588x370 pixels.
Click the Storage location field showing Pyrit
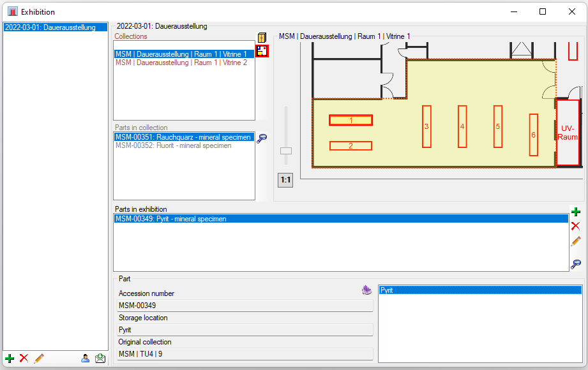[x=245, y=330]
